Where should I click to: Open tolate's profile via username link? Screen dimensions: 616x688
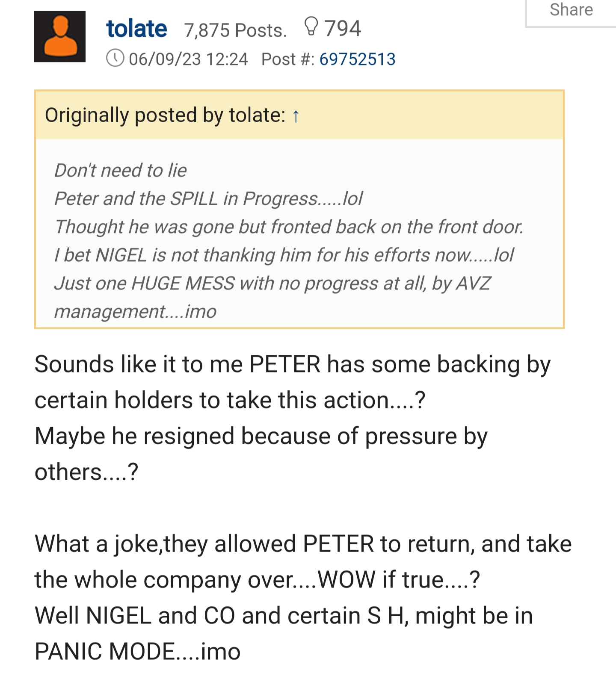136,29
